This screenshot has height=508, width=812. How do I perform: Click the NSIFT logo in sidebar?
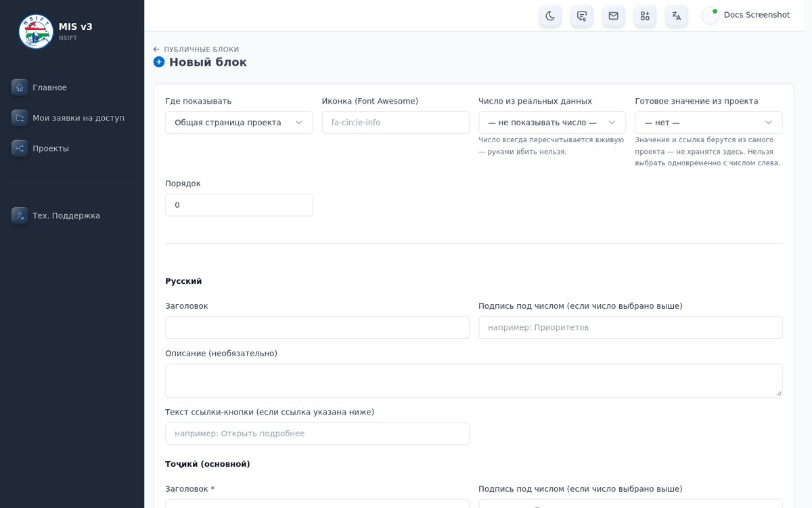pos(36,32)
